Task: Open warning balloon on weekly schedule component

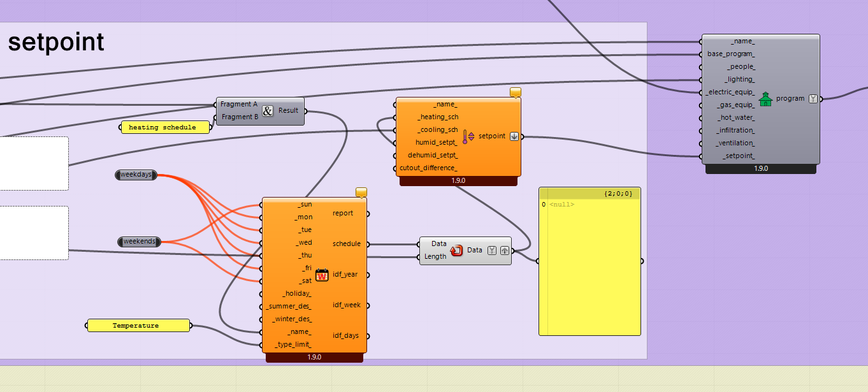Action: (x=361, y=192)
